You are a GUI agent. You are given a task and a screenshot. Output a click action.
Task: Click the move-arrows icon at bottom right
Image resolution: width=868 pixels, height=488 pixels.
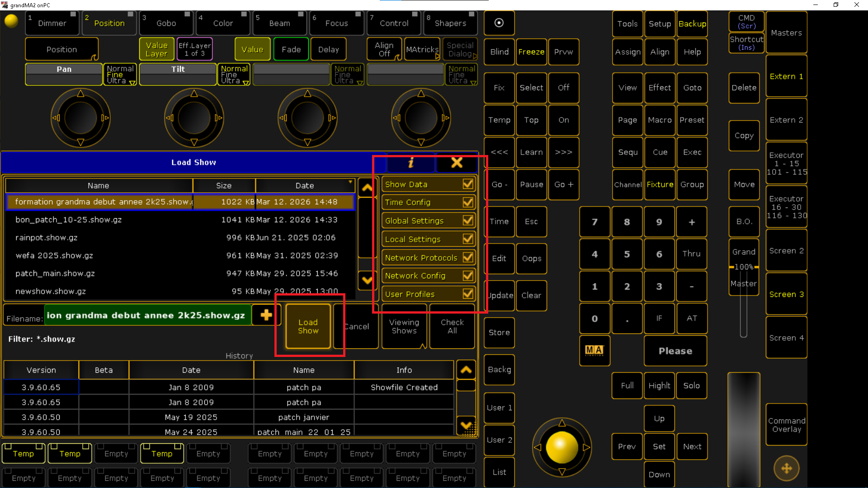point(787,468)
